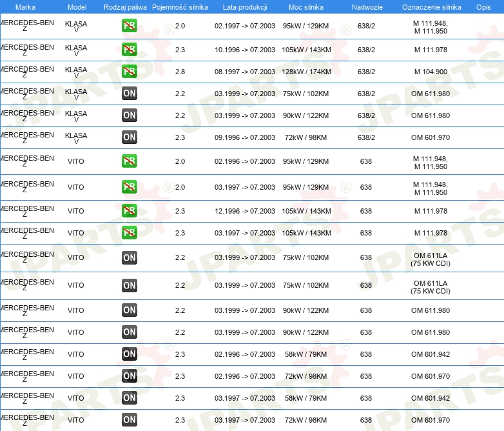Sort by the Model column header
The height and width of the screenshot is (431, 504).
[x=76, y=7]
